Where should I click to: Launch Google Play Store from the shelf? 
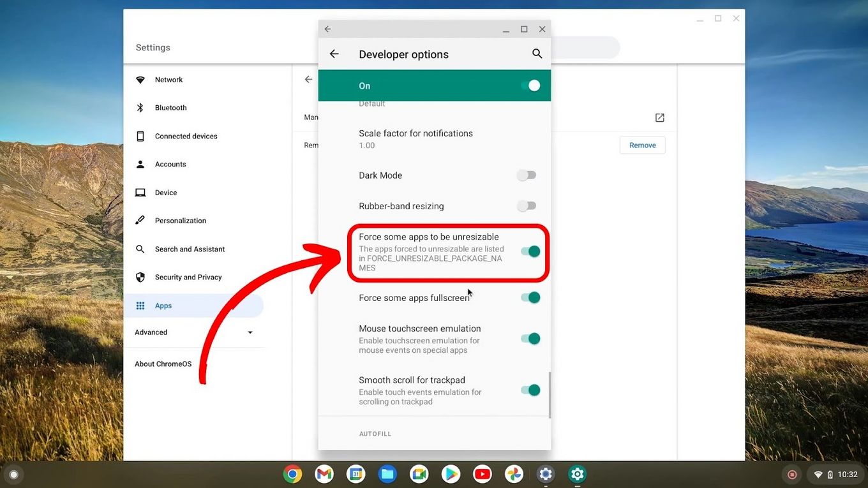[451, 474]
